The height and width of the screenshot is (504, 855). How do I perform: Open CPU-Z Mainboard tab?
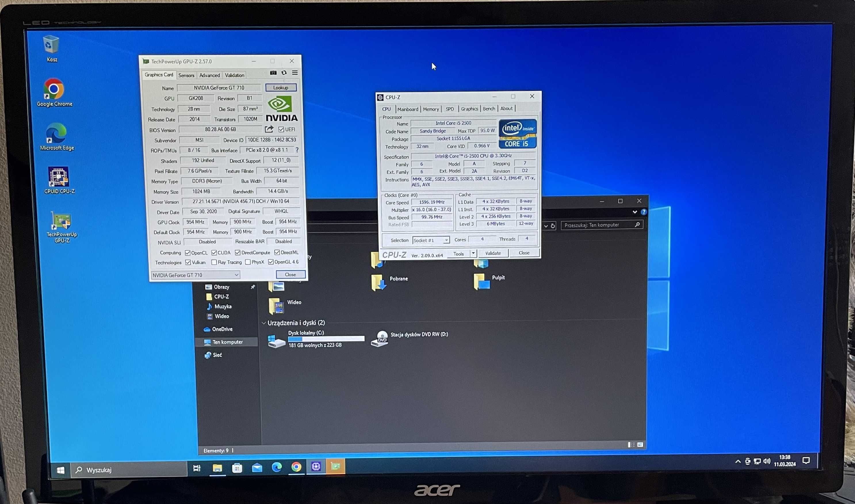tap(408, 109)
